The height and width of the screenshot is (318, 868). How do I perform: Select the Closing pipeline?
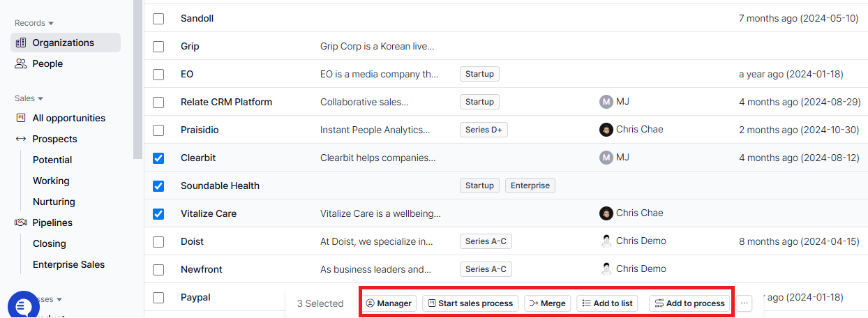pos(50,243)
